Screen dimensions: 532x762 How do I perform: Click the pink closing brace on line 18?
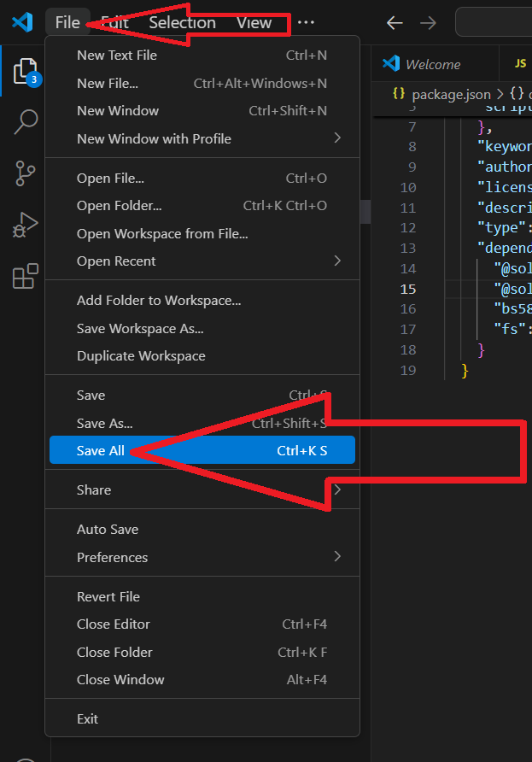[481, 350]
